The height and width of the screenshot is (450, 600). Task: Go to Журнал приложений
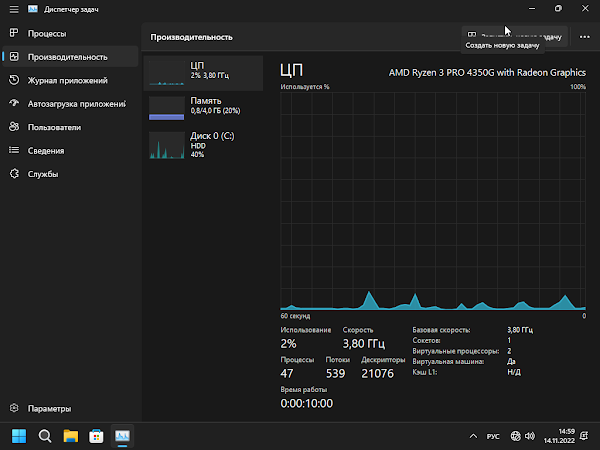[x=70, y=80]
